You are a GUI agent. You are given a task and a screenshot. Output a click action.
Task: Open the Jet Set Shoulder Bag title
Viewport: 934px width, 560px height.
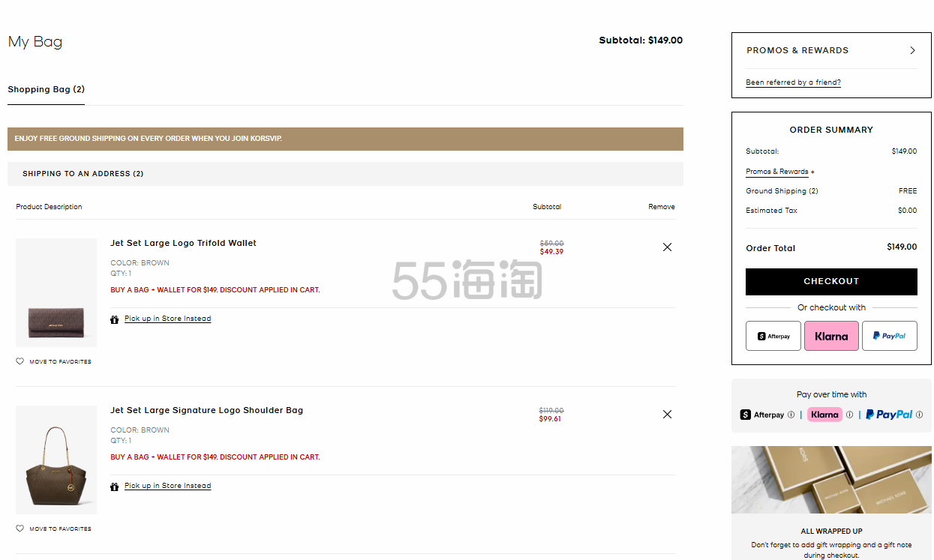pos(206,410)
